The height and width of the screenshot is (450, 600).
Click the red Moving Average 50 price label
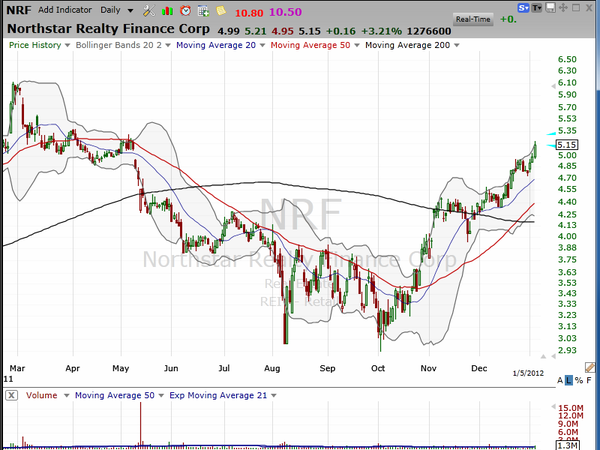pyautogui.click(x=310, y=45)
